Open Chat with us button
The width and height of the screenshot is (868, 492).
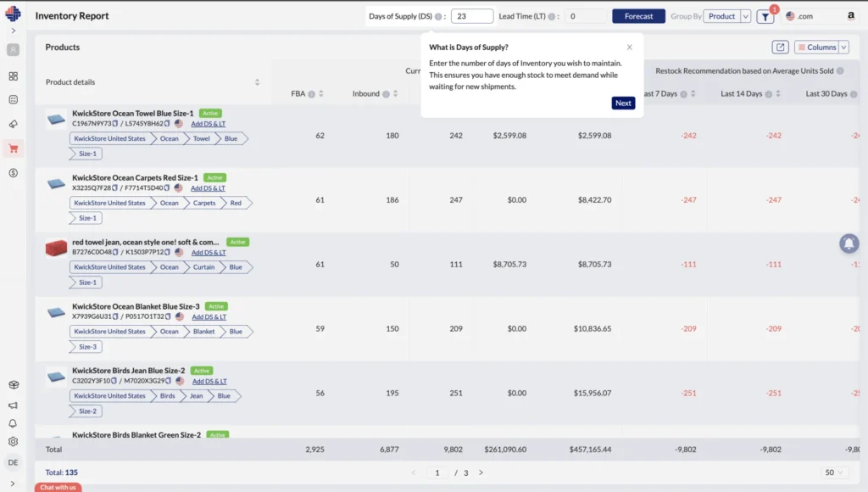58,488
